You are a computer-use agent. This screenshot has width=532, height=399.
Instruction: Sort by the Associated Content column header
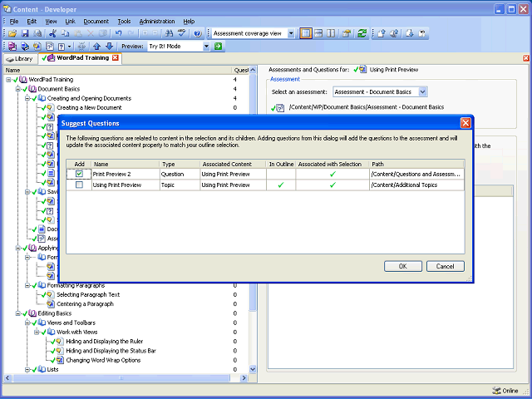(x=233, y=164)
